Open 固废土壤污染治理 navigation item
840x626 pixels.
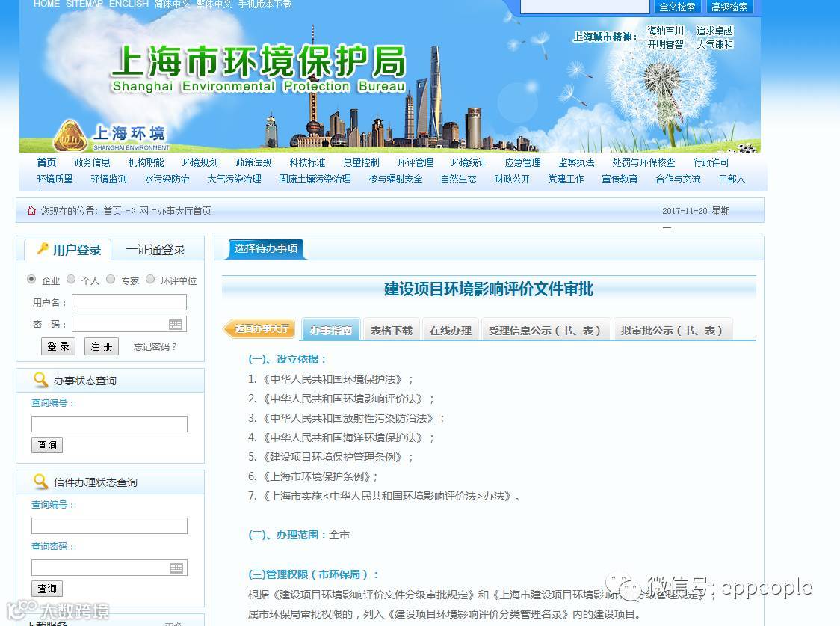click(x=315, y=179)
